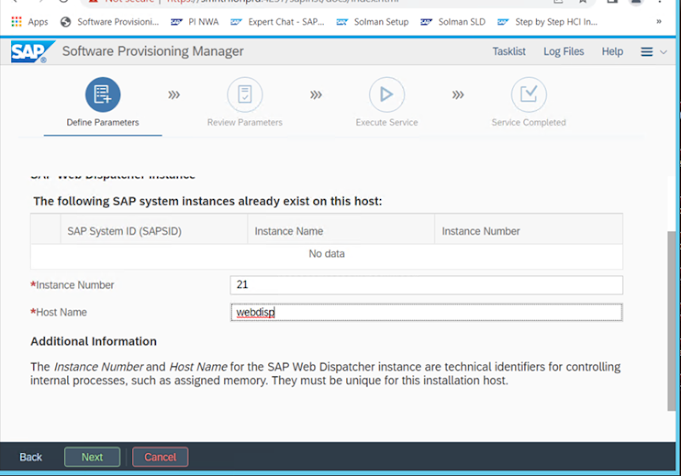This screenshot has width=681, height=476.
Task: Open Software Provisioning bookmark
Action: click(109, 22)
